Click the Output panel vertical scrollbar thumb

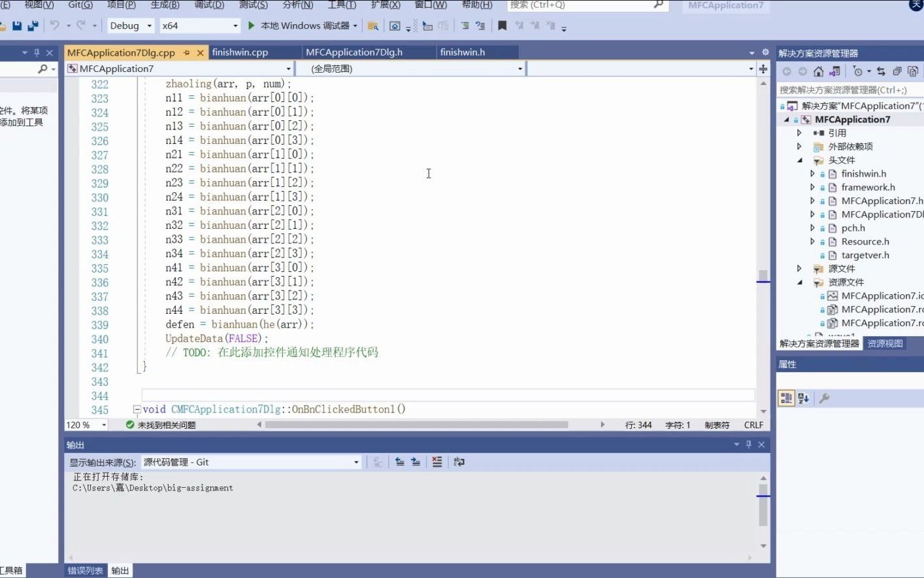pyautogui.click(x=763, y=505)
